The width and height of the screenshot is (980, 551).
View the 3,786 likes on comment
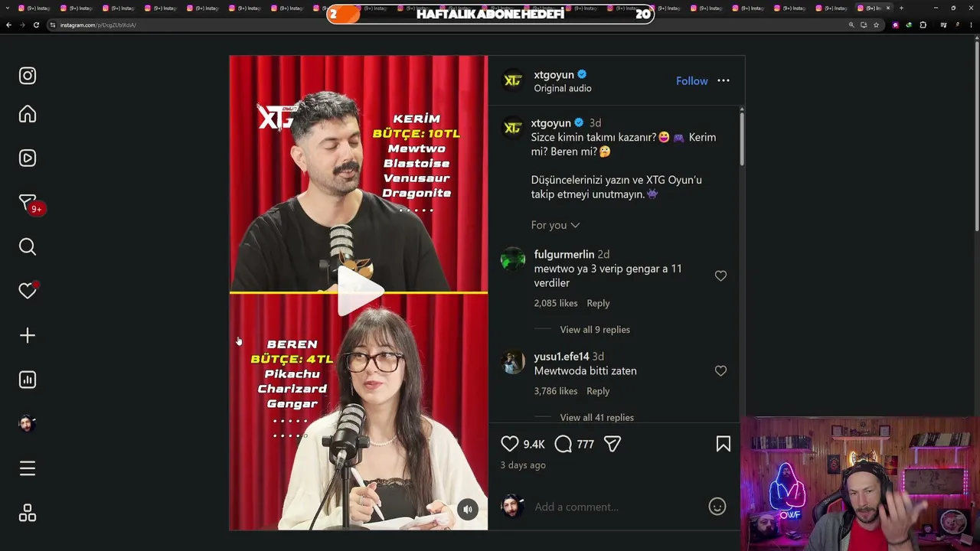point(556,391)
